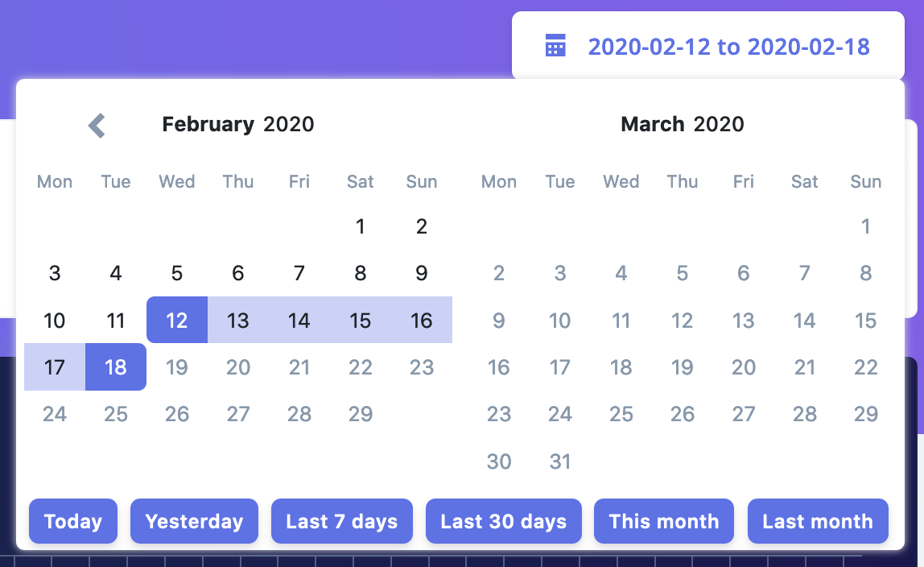The width and height of the screenshot is (924, 567).
Task: Select February 12 as start date
Action: pyautogui.click(x=176, y=320)
